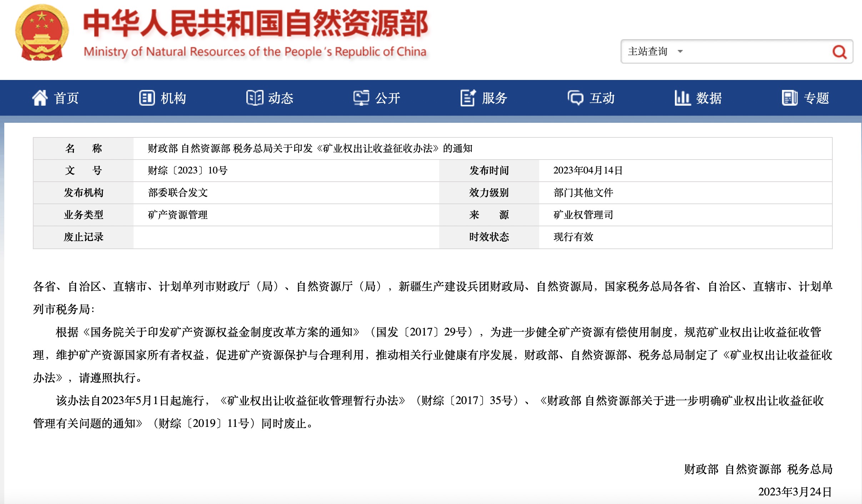Image resolution: width=862 pixels, height=504 pixels.
Task: Click the national emblem logo
Action: pos(41,32)
